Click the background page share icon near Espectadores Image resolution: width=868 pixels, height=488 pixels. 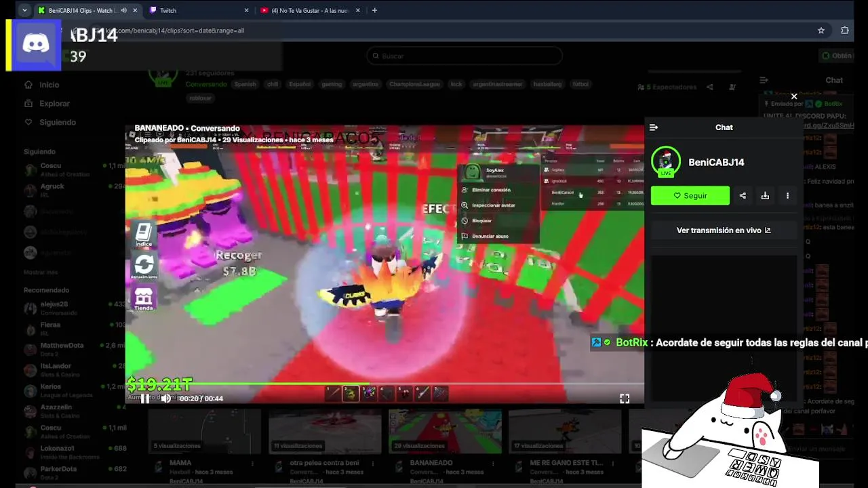(x=710, y=87)
